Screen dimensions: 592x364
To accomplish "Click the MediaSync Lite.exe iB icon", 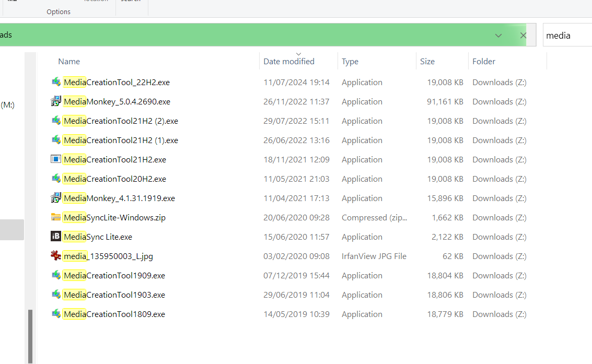I will click(x=56, y=236).
